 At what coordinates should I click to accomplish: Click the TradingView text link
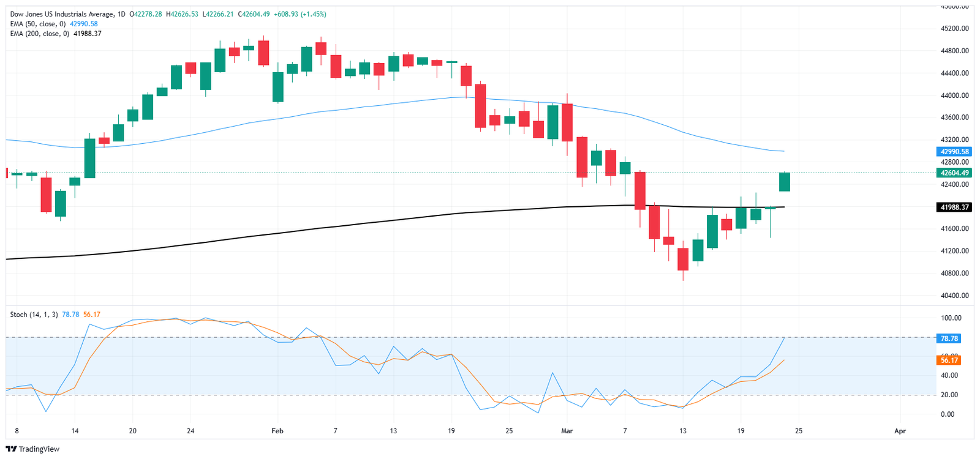click(39, 449)
